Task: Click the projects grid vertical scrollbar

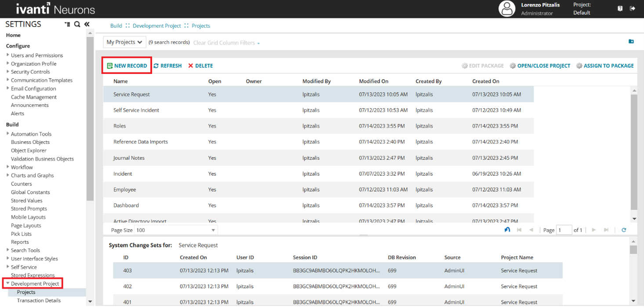Action: [634, 152]
